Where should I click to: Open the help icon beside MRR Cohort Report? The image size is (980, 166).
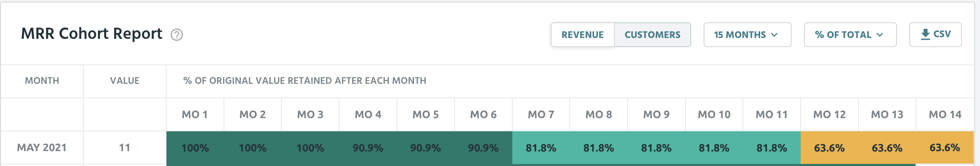(x=177, y=35)
